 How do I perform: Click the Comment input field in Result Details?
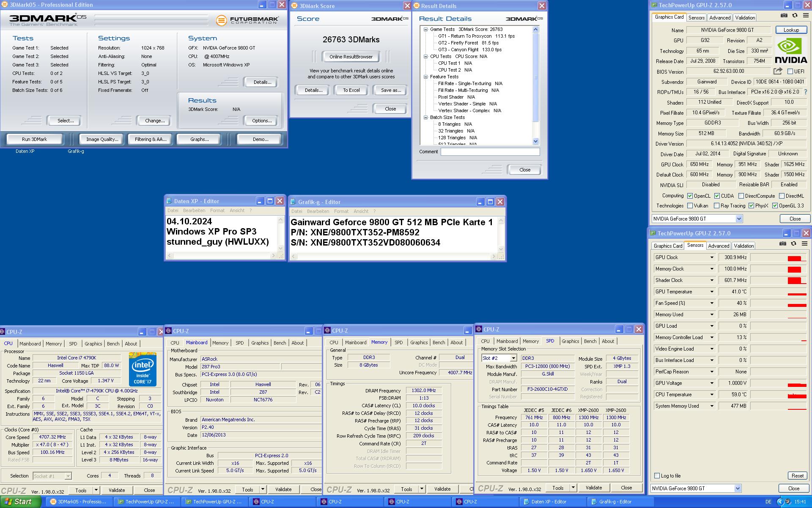[490, 152]
